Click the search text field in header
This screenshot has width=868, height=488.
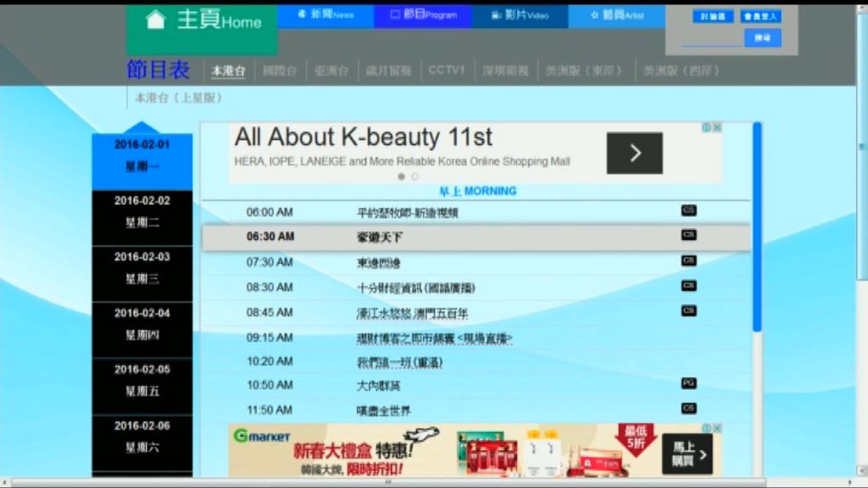click(x=710, y=39)
